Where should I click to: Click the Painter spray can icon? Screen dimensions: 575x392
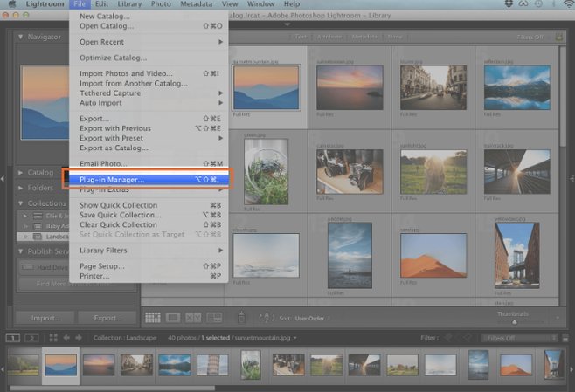click(x=241, y=318)
